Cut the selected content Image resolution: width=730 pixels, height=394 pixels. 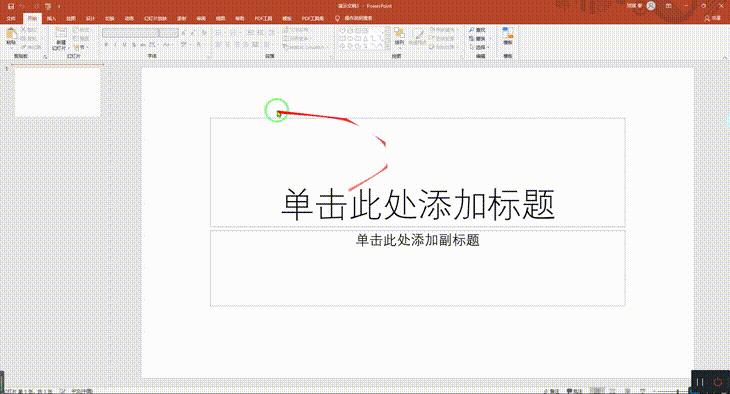[x=29, y=30]
